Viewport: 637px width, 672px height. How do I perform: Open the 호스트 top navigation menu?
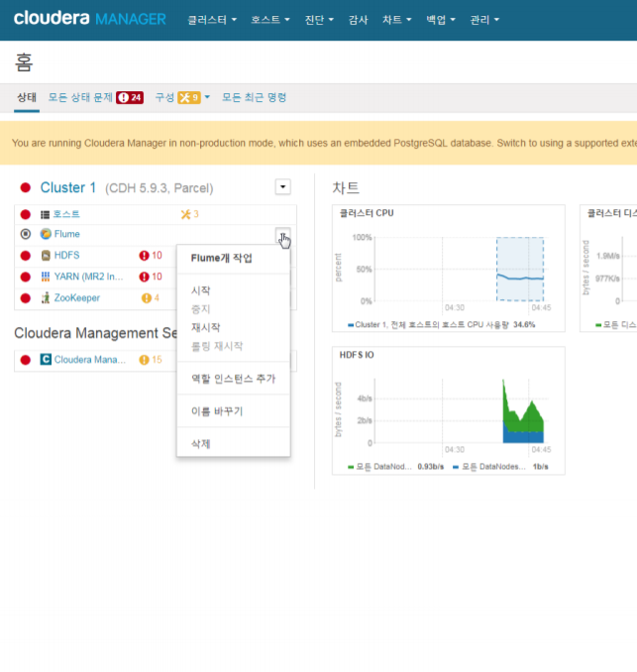coord(270,20)
